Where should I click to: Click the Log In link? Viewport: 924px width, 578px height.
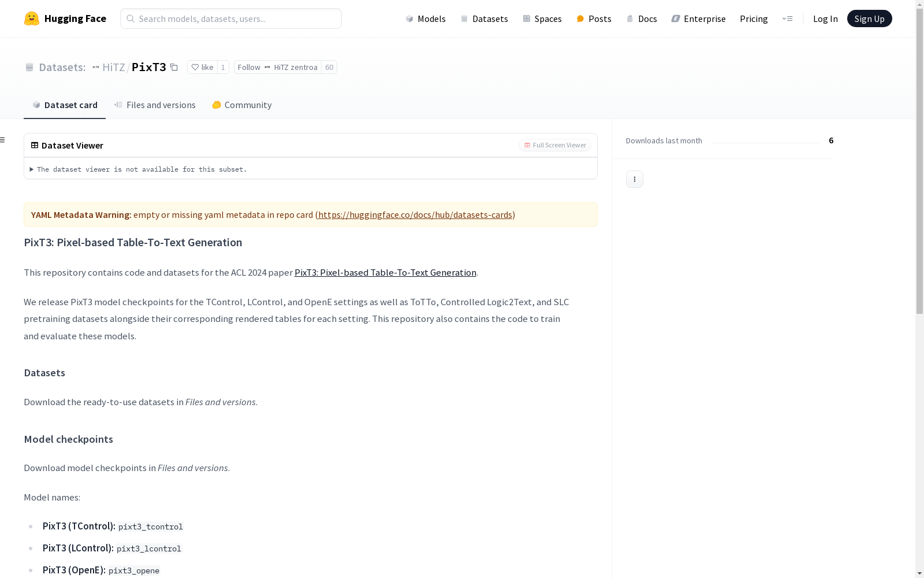(825, 18)
